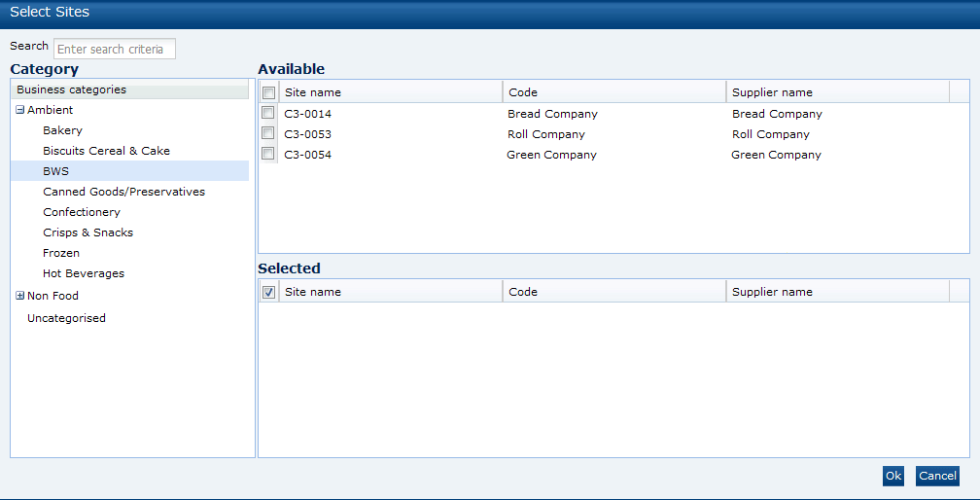Click Bread Company in the Code column

[x=552, y=114]
